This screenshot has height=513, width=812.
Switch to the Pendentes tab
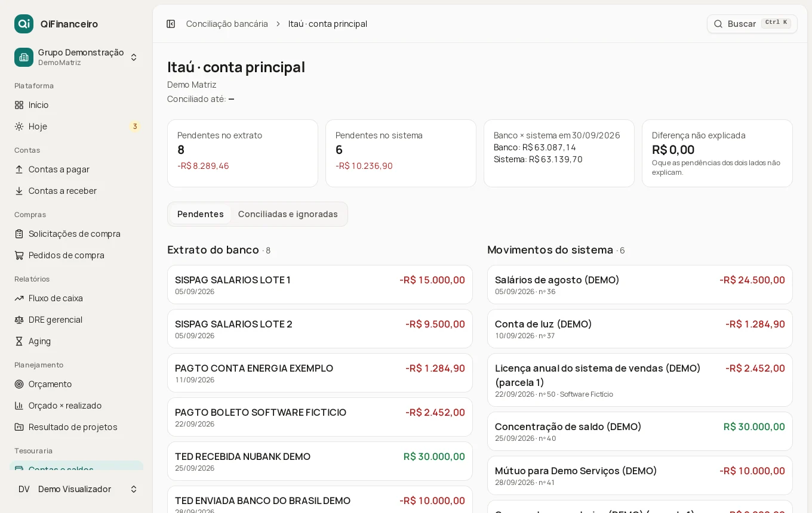(x=201, y=214)
